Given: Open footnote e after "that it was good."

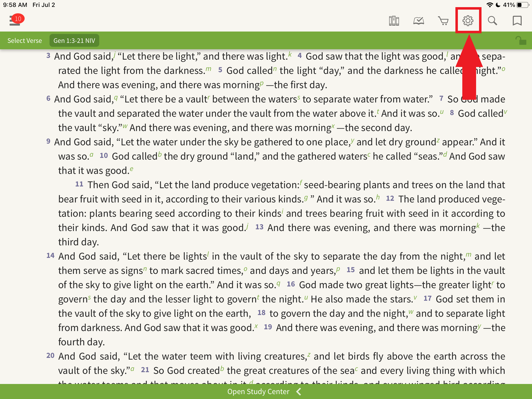Looking at the screenshot, I should tap(132, 169).
